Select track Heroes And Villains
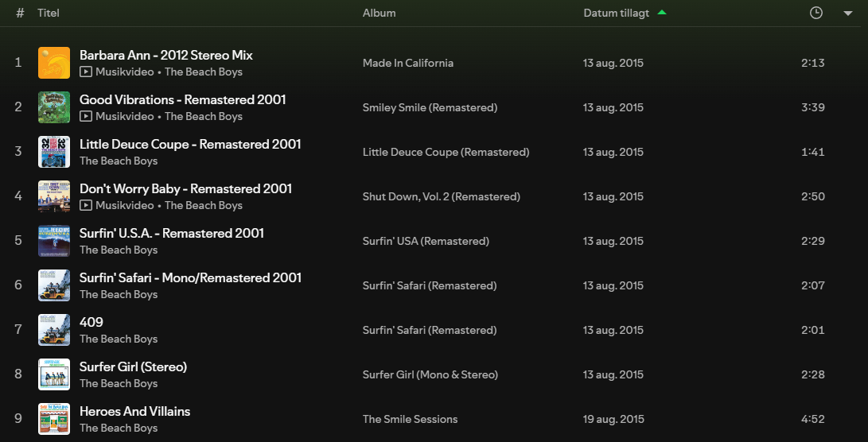 pos(135,412)
